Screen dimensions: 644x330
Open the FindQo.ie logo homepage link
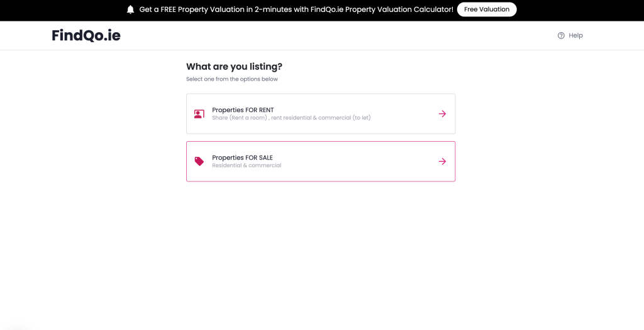86,35
